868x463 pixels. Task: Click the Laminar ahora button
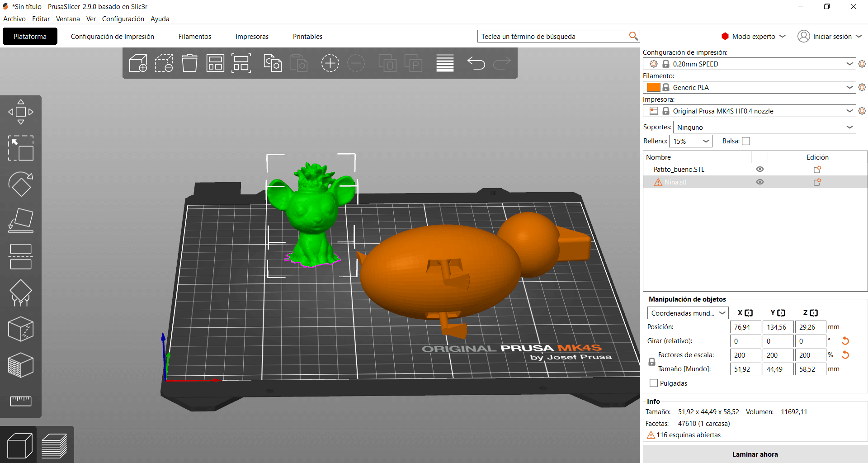755,454
